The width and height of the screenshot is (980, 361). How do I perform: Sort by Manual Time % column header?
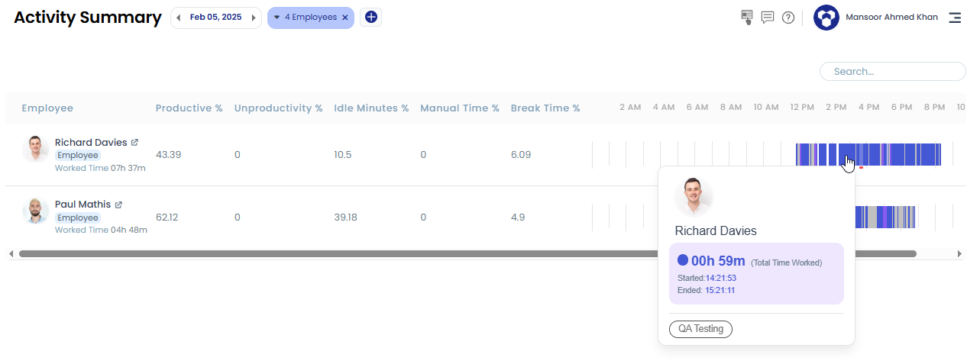(x=460, y=108)
